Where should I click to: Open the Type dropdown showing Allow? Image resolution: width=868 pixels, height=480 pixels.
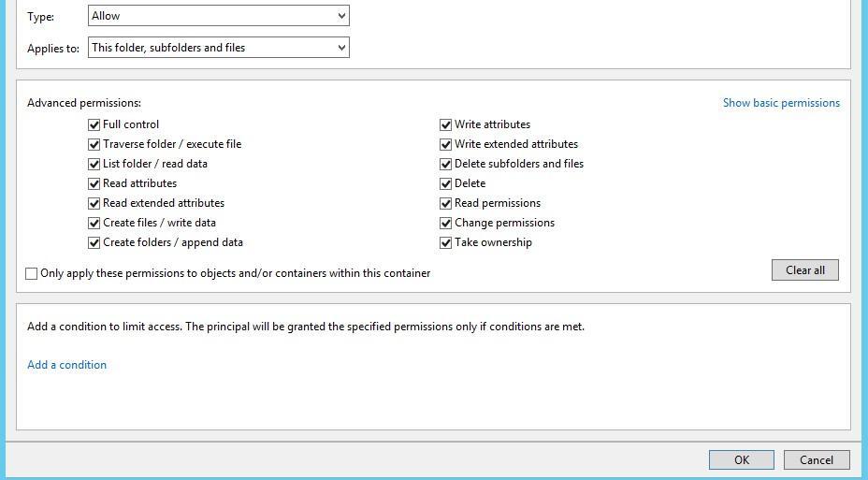point(219,16)
